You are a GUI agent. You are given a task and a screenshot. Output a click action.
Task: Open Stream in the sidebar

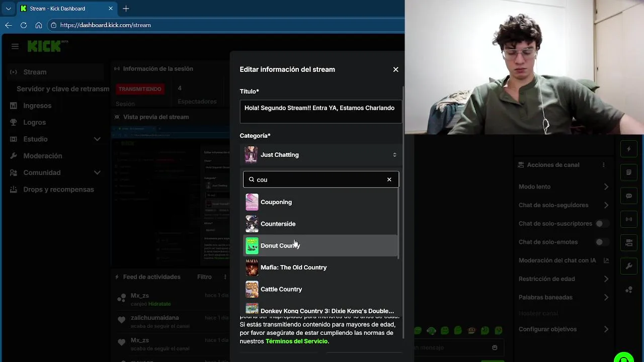(x=55, y=72)
